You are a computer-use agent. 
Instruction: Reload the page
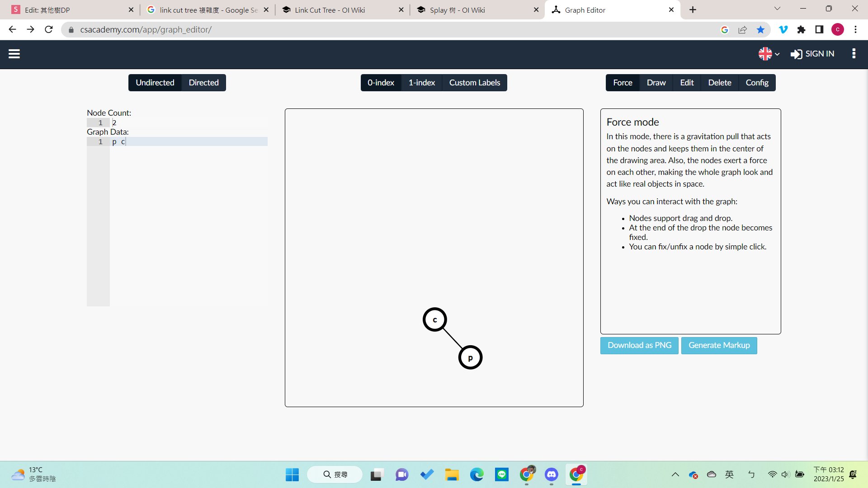(x=49, y=30)
